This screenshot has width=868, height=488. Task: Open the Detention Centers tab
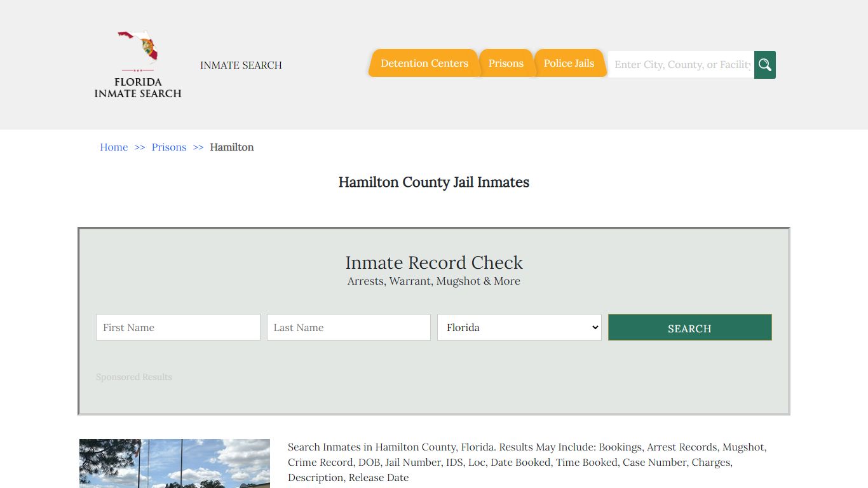[424, 63]
